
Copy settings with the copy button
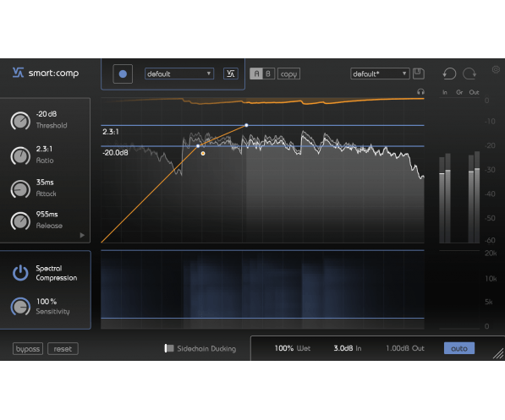pos(288,74)
